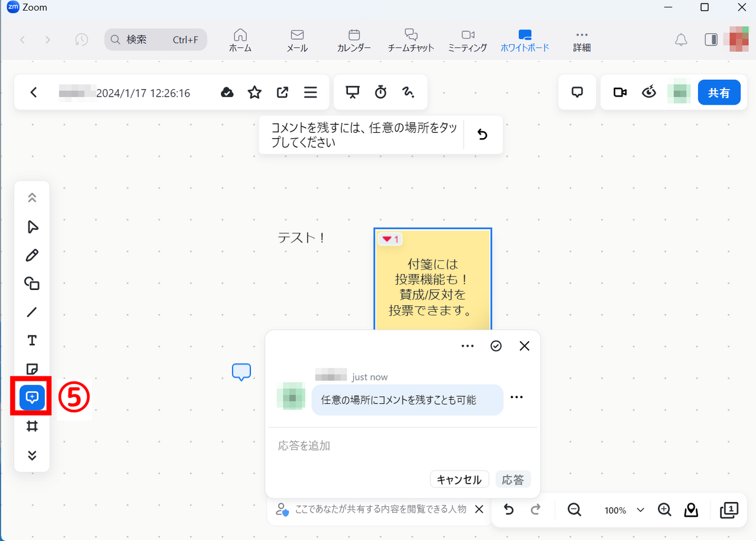The image size is (756, 541).
Task: Open the ミーティング tab
Action: [468, 40]
